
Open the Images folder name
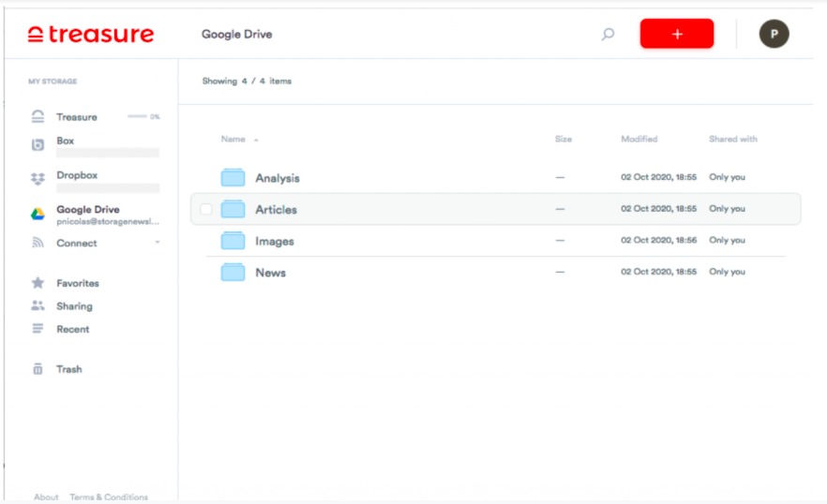coord(274,242)
